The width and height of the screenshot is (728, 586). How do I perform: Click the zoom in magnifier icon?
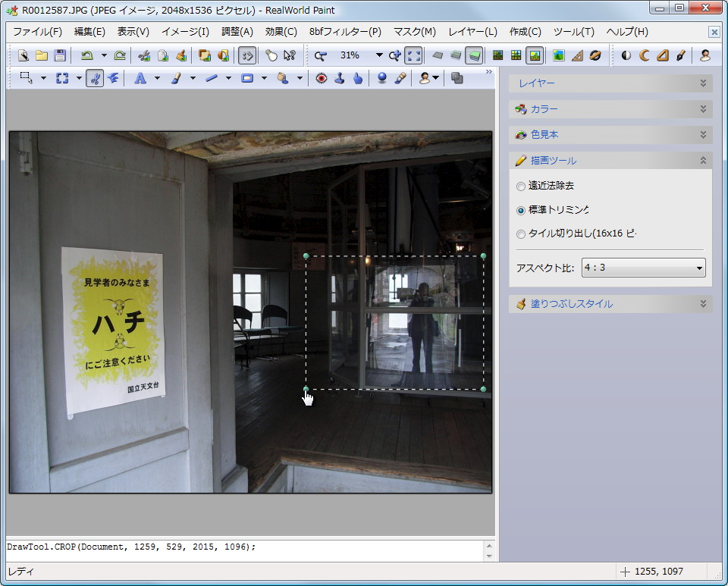[395, 55]
